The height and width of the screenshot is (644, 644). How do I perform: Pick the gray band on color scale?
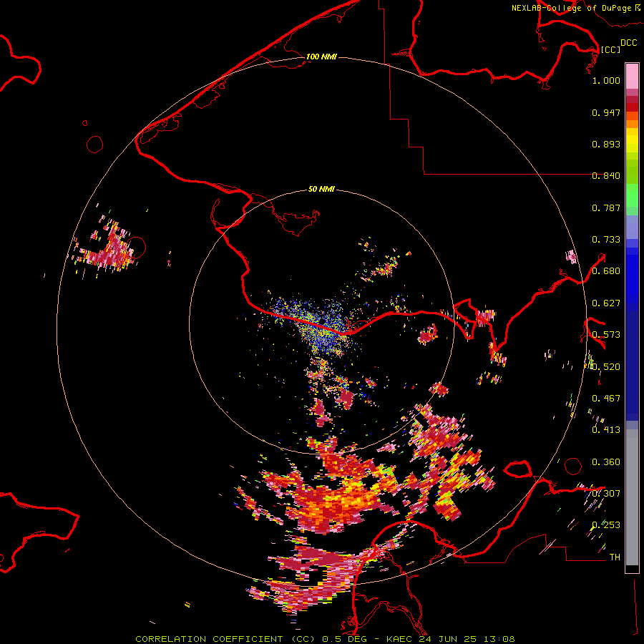pos(632,497)
